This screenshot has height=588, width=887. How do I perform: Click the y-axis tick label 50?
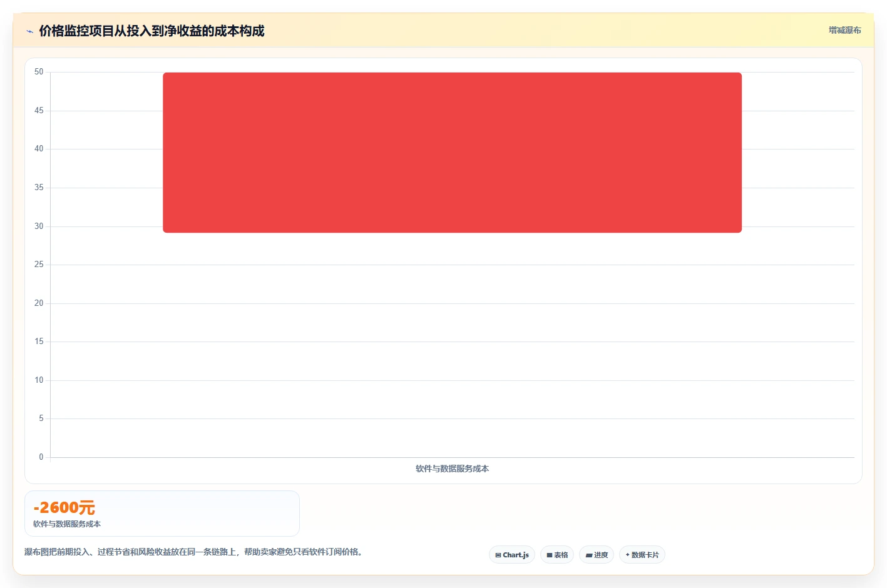point(39,72)
